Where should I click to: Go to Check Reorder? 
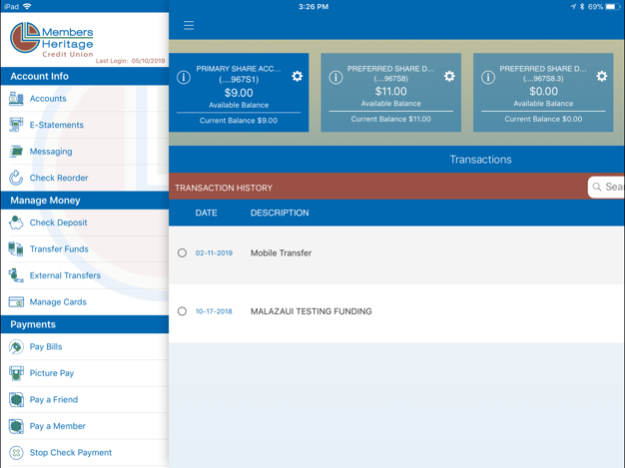click(85, 178)
